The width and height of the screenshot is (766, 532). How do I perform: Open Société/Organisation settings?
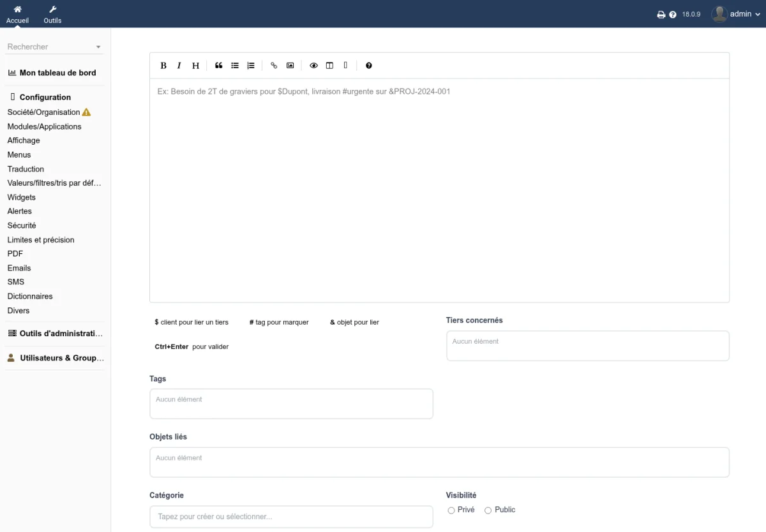[43, 112]
